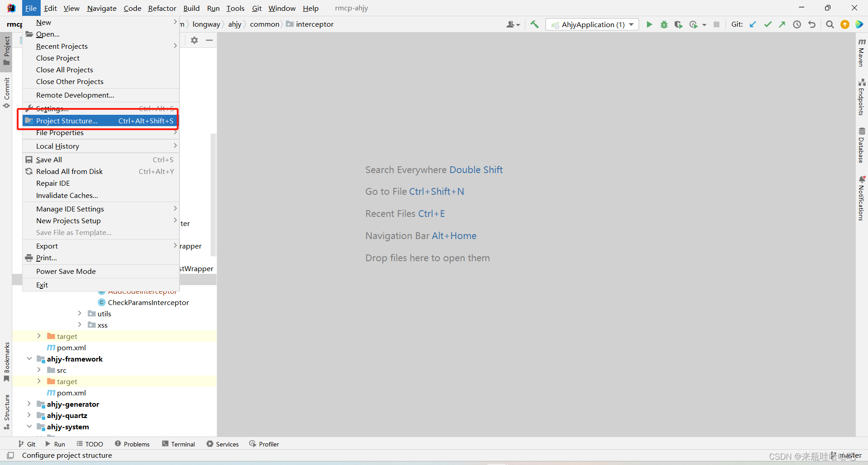Push commits with the Git arrow icon

pyautogui.click(x=783, y=24)
